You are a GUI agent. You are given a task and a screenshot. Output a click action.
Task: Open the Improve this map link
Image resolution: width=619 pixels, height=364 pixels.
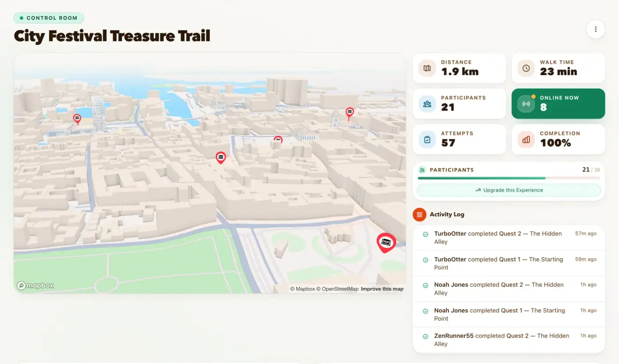(x=382, y=289)
